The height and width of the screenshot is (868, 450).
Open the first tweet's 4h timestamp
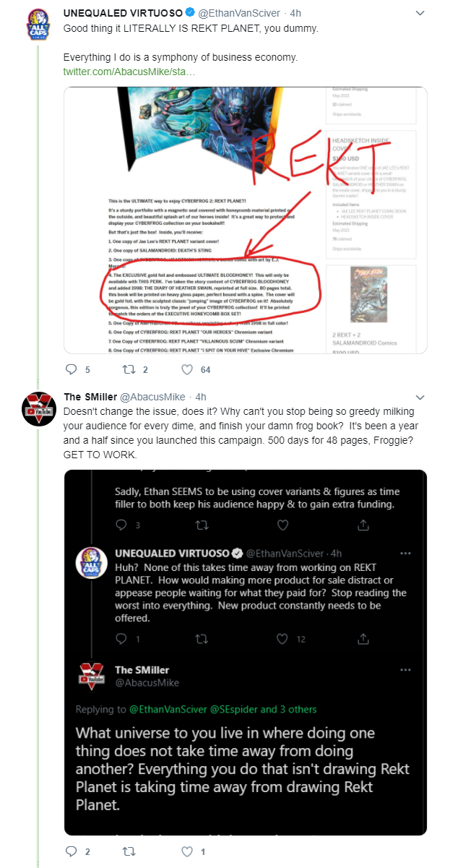tap(296, 13)
